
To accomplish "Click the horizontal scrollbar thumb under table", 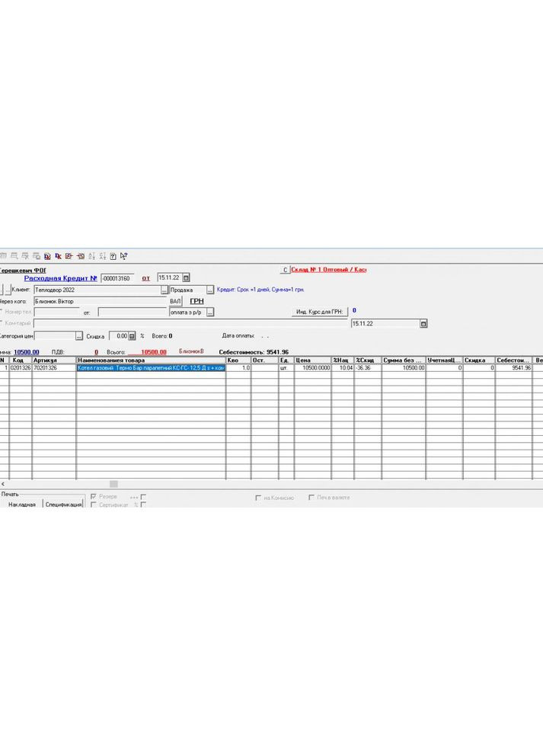I will (113, 484).
